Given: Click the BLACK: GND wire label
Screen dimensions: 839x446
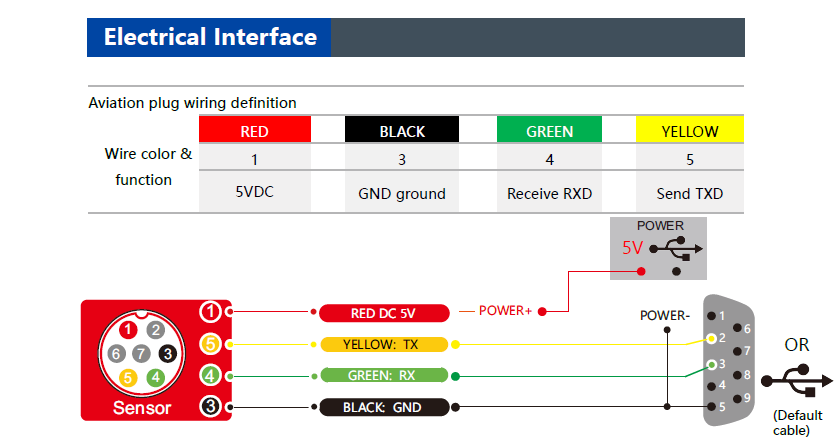Looking at the screenshot, I should [383, 407].
